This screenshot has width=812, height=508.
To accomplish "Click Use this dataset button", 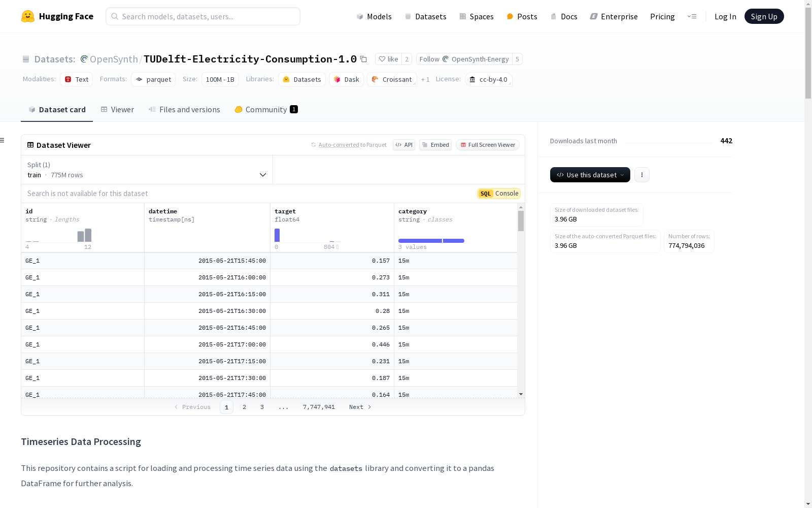I will tap(590, 175).
